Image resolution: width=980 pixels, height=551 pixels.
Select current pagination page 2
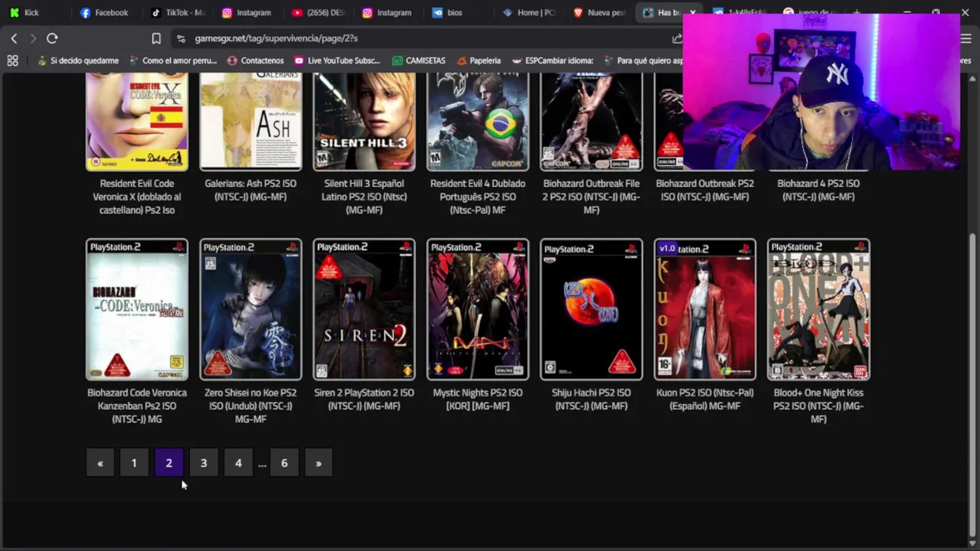[x=168, y=463]
